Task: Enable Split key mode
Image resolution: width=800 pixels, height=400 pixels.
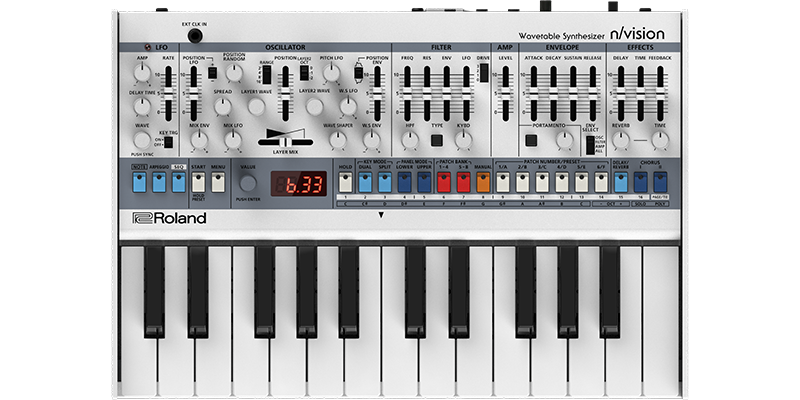Action: (385, 182)
